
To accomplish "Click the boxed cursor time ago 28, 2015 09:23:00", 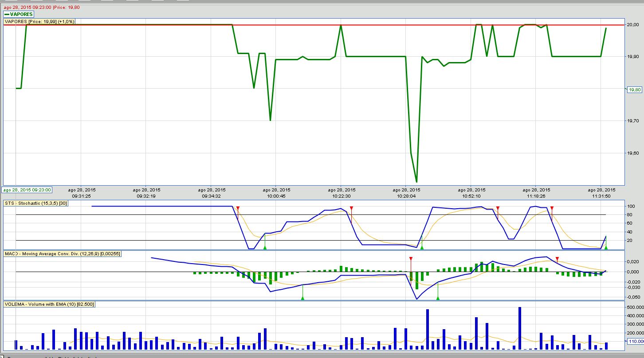I will (27, 190).
